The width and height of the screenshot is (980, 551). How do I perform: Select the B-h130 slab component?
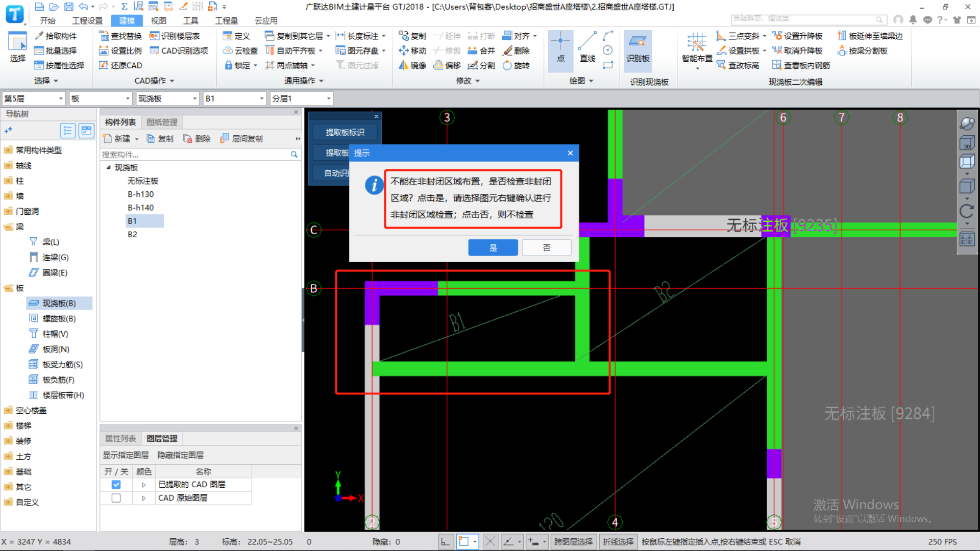coord(141,194)
